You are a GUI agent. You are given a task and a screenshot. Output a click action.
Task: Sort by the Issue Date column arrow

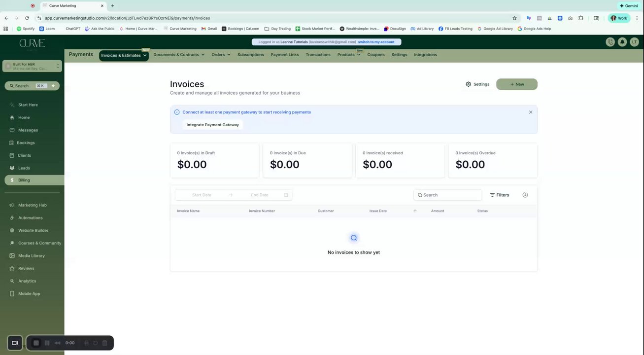[415, 211]
